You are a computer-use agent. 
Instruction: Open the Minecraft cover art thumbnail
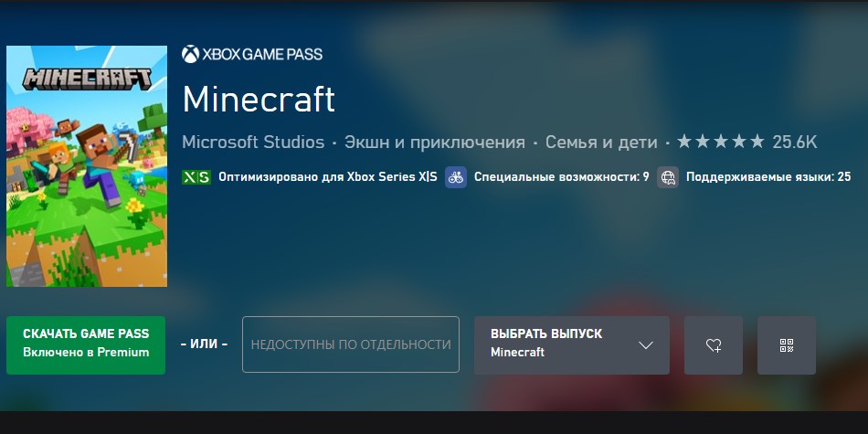[x=87, y=166]
